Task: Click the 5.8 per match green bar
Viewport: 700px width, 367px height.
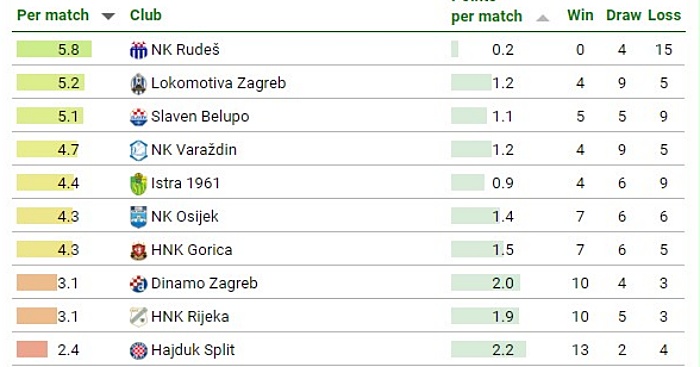Action: [54, 49]
